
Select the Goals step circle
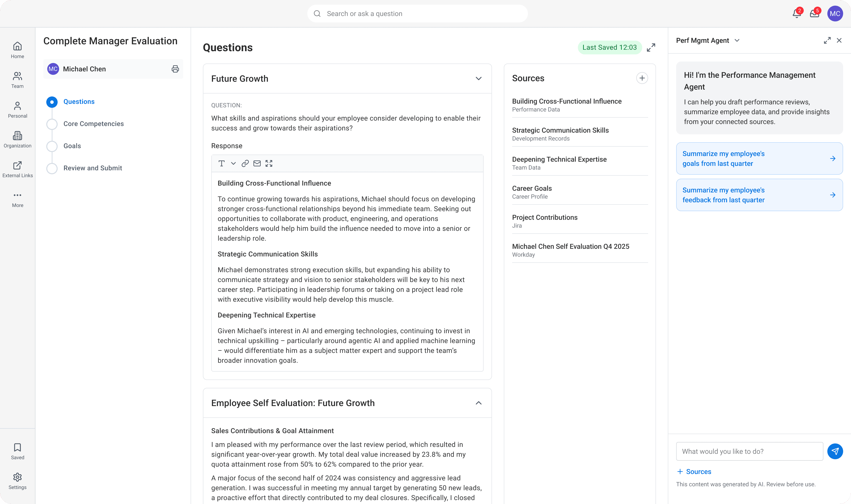pyautogui.click(x=52, y=146)
